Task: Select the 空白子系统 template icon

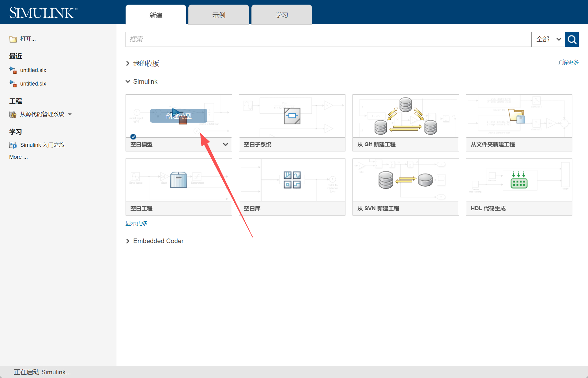Action: point(292,116)
